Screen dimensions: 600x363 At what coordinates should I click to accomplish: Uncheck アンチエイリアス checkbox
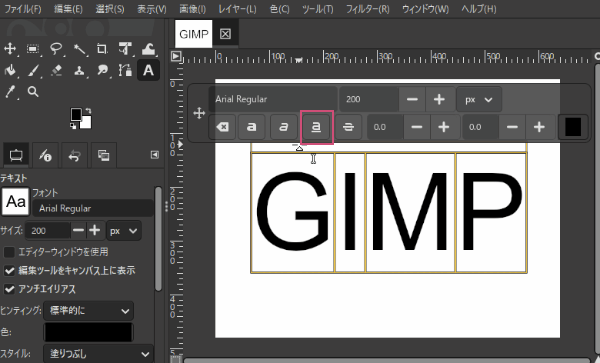[9, 289]
